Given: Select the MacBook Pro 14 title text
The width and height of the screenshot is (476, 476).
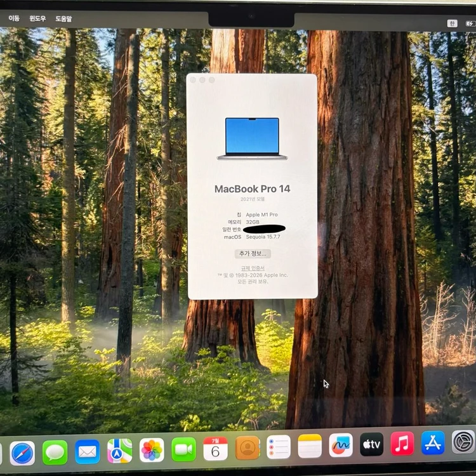Looking at the screenshot, I should [x=252, y=189].
